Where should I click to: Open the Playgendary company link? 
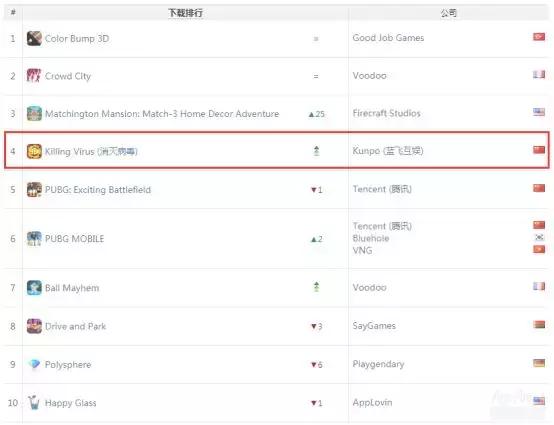click(x=378, y=364)
